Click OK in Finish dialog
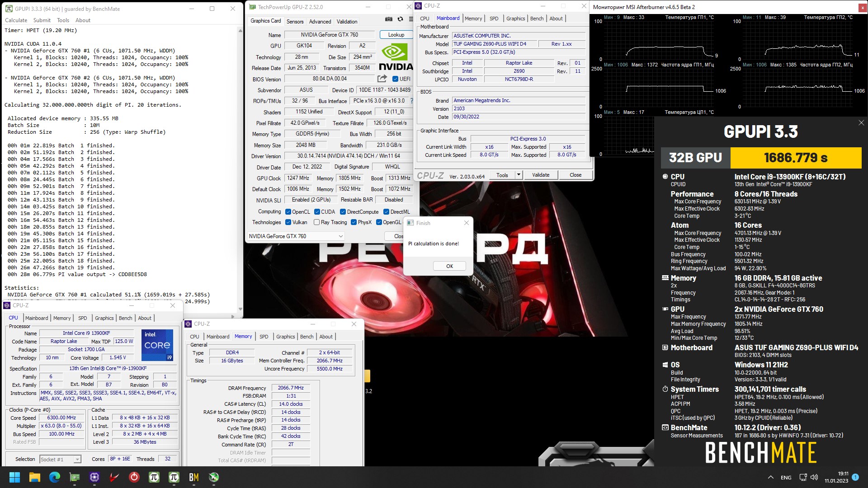This screenshot has height=488, width=868. pos(449,266)
